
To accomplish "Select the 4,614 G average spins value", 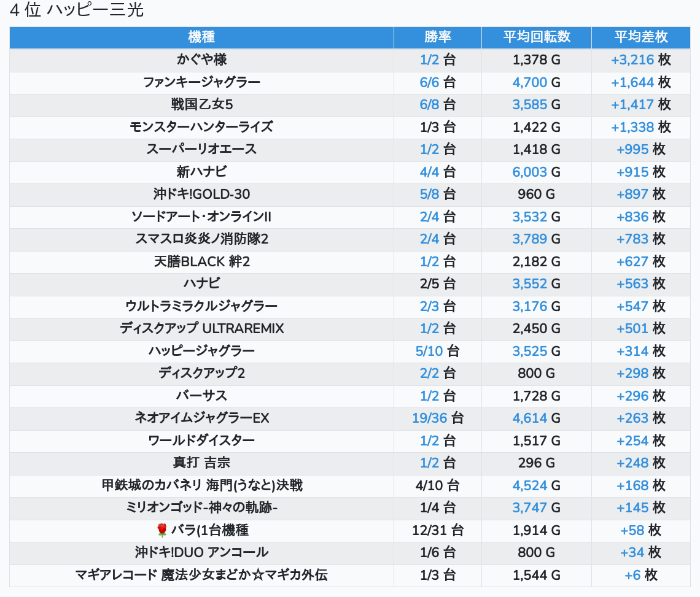I will click(537, 418).
